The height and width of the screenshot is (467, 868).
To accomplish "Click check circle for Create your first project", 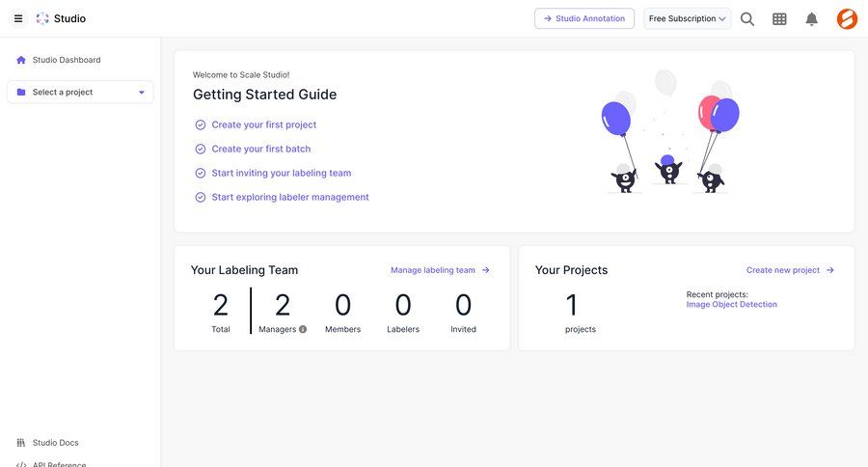I will tap(201, 125).
